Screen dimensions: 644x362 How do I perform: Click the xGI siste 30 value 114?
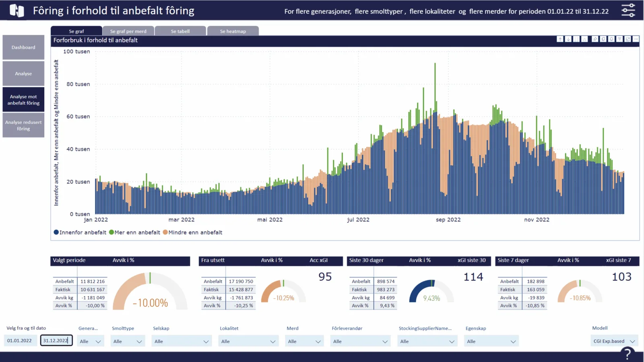[473, 277]
